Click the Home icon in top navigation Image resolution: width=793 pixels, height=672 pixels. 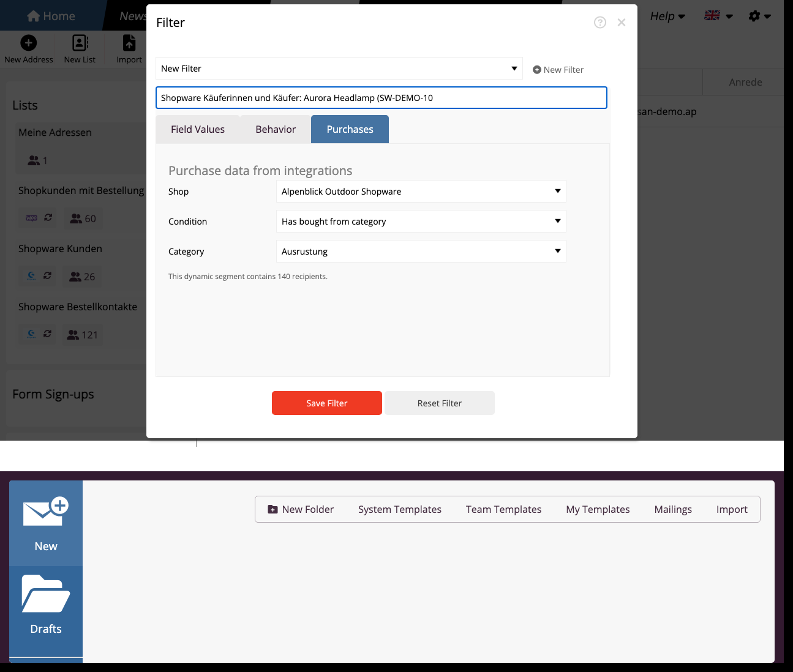[x=34, y=16]
